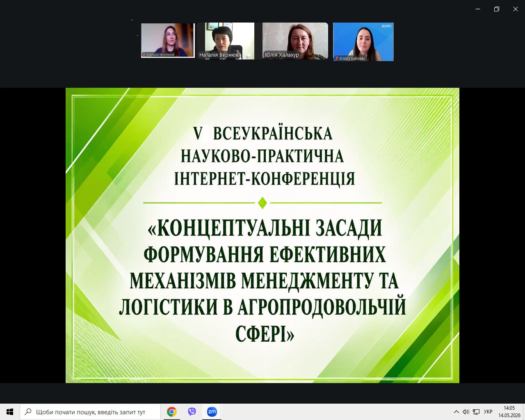Click muted mic icon on Kristina's tile
Screen dimensions: 525x420
point(337,58)
